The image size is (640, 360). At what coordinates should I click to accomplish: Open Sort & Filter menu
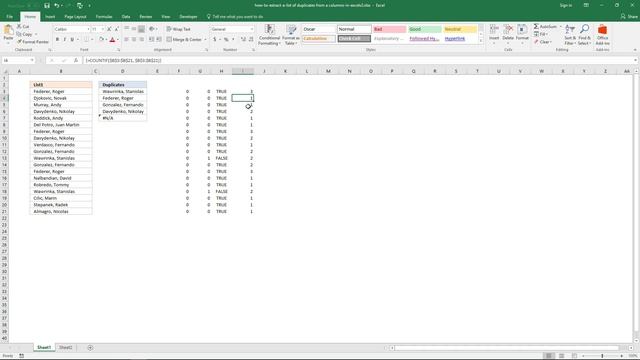pyautogui.click(x=570, y=35)
